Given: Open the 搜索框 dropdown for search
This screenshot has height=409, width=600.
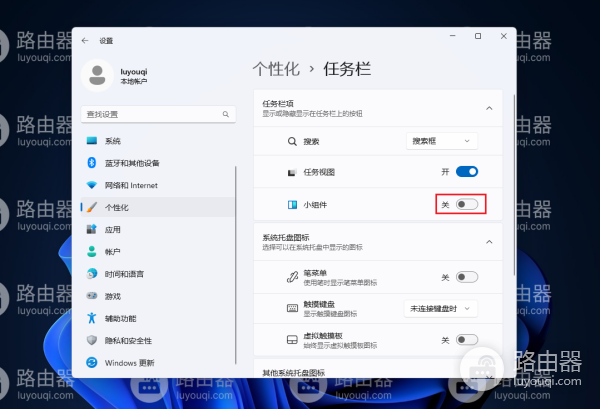Looking at the screenshot, I should 442,141.
